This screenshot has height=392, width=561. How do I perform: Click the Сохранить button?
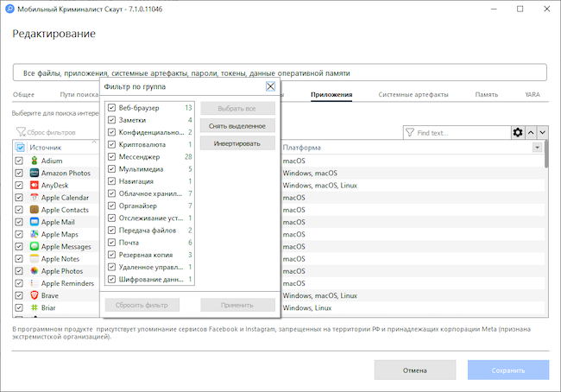(508, 370)
